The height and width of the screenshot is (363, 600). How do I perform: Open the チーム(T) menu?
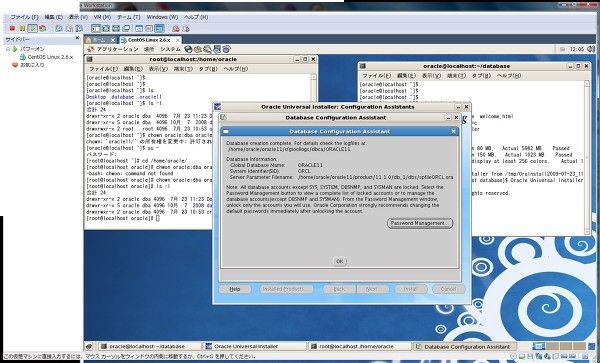click(x=129, y=17)
